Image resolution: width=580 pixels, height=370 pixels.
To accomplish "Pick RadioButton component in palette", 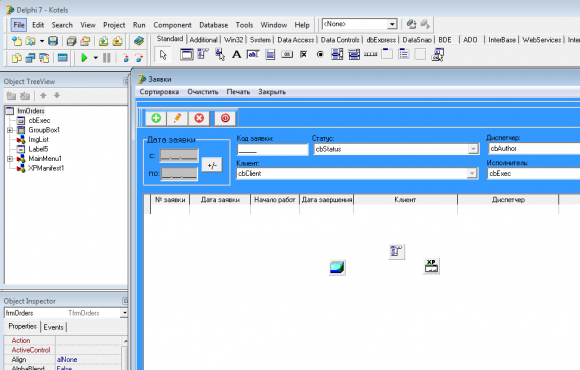I will [x=320, y=55].
